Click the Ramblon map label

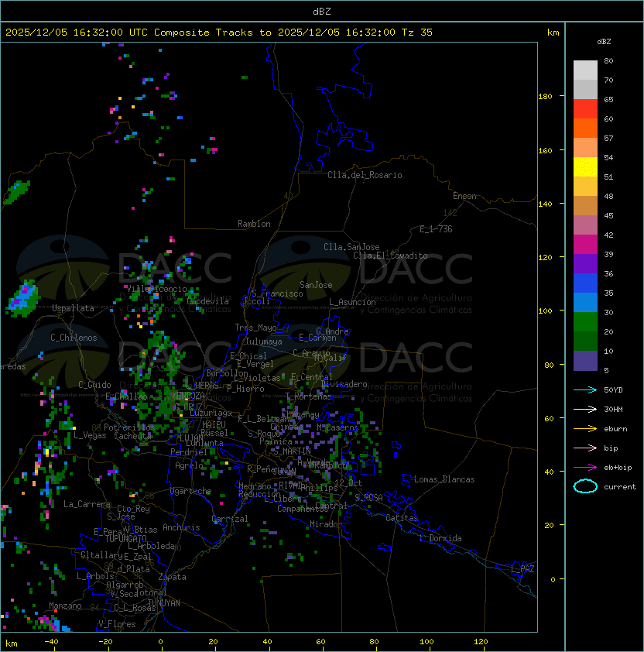pyautogui.click(x=254, y=224)
